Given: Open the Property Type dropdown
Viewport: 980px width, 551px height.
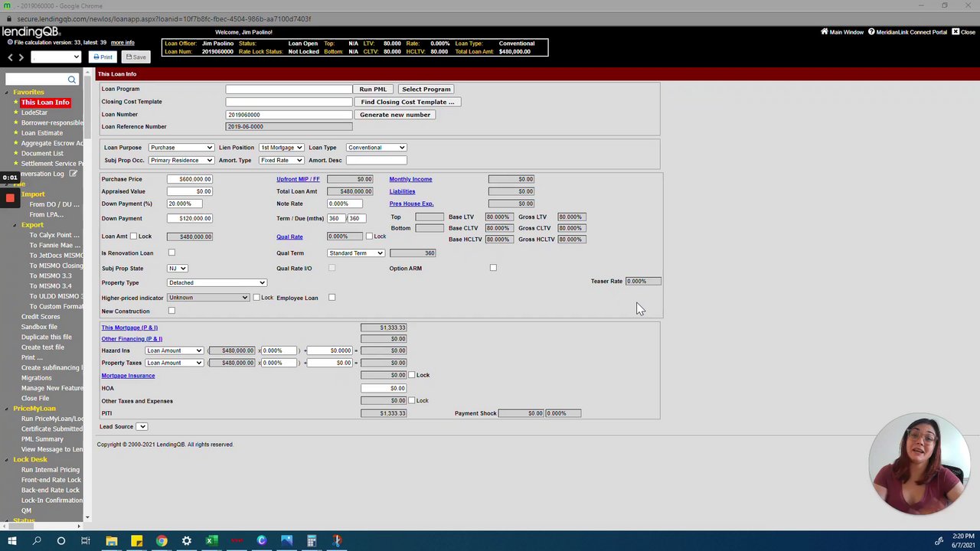Looking at the screenshot, I should point(217,283).
